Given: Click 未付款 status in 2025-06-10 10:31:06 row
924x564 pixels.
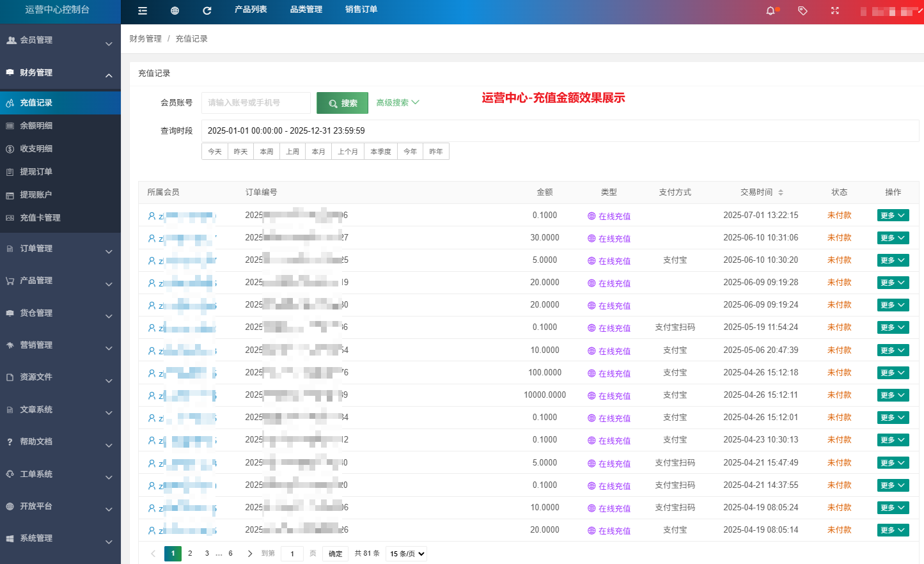Looking at the screenshot, I should [x=839, y=238].
